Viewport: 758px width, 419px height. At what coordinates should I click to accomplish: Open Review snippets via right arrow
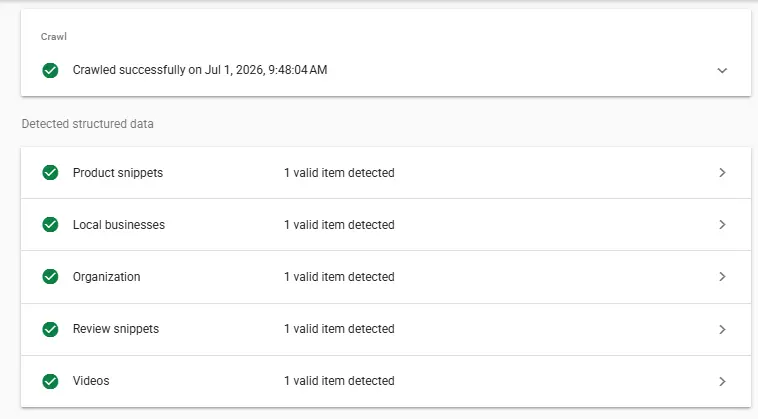click(722, 329)
